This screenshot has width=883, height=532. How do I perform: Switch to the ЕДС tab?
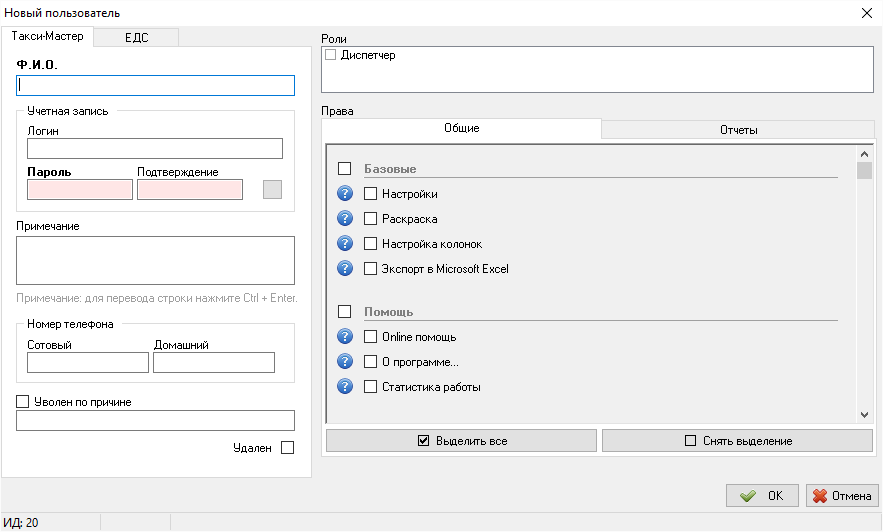135,37
